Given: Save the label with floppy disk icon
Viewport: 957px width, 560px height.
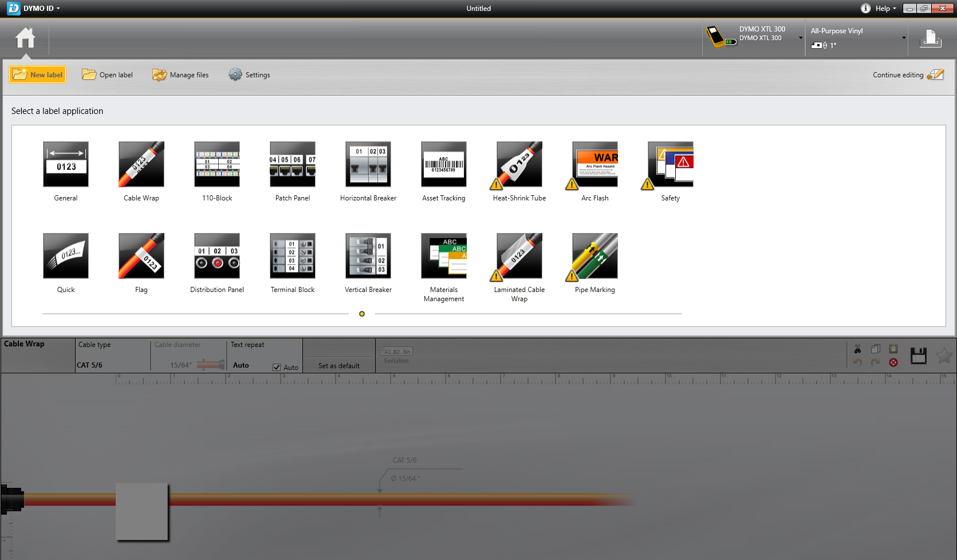Looking at the screenshot, I should (x=919, y=356).
